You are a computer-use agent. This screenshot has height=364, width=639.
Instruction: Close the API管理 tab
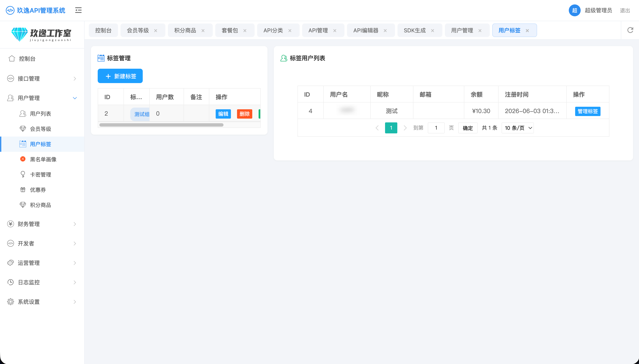335,30
